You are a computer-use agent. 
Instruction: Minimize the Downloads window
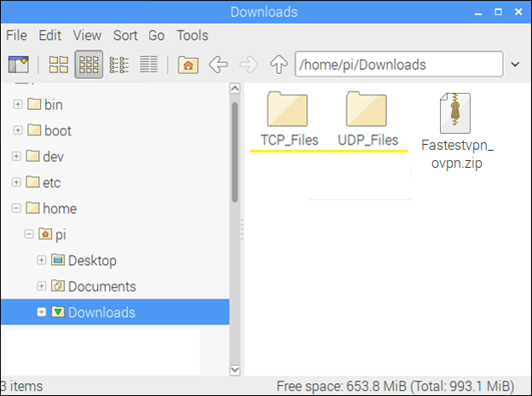point(478,12)
